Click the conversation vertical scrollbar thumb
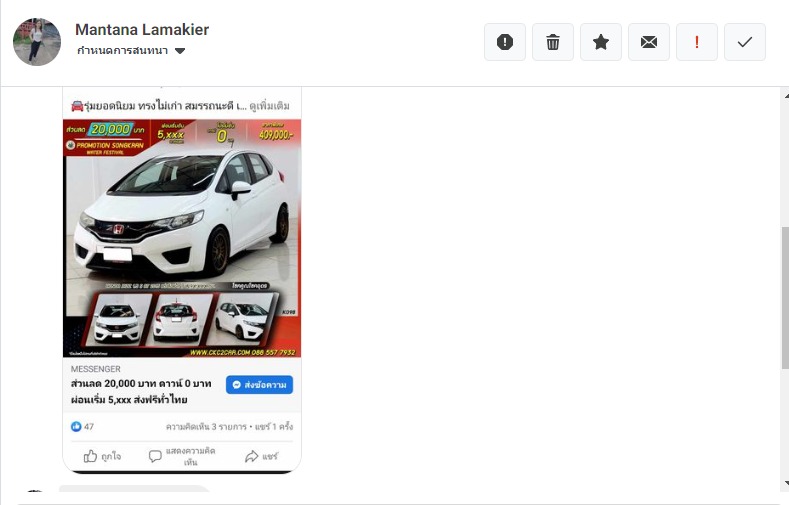 click(785, 298)
